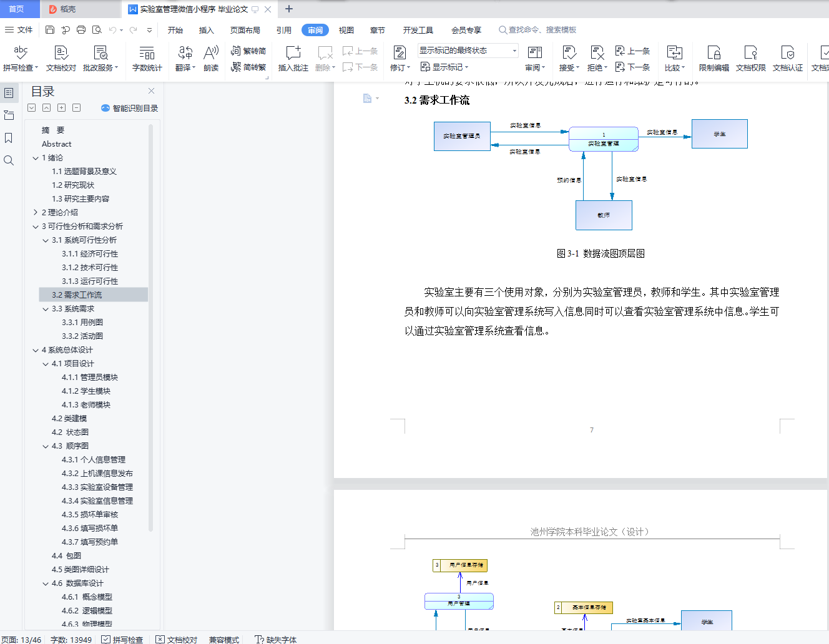This screenshot has height=644, width=829.
Task: Click 智能识别目录 smart outline button
Action: [129, 108]
